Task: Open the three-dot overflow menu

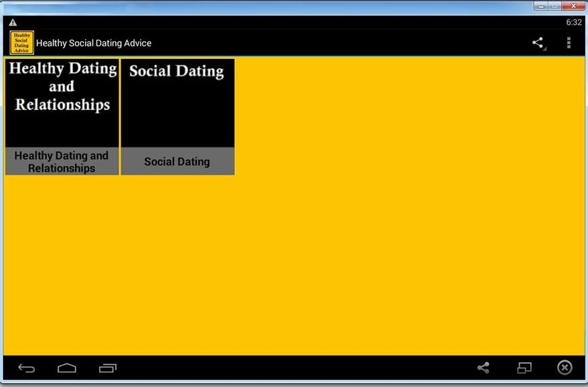Action: click(x=569, y=43)
